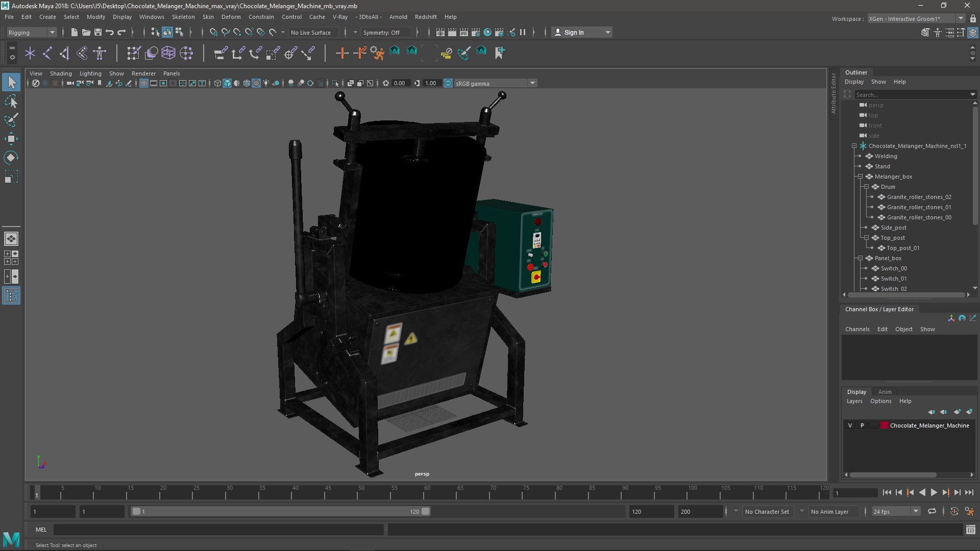Toggle the loop playback button
The image size is (980, 551).
click(x=932, y=511)
